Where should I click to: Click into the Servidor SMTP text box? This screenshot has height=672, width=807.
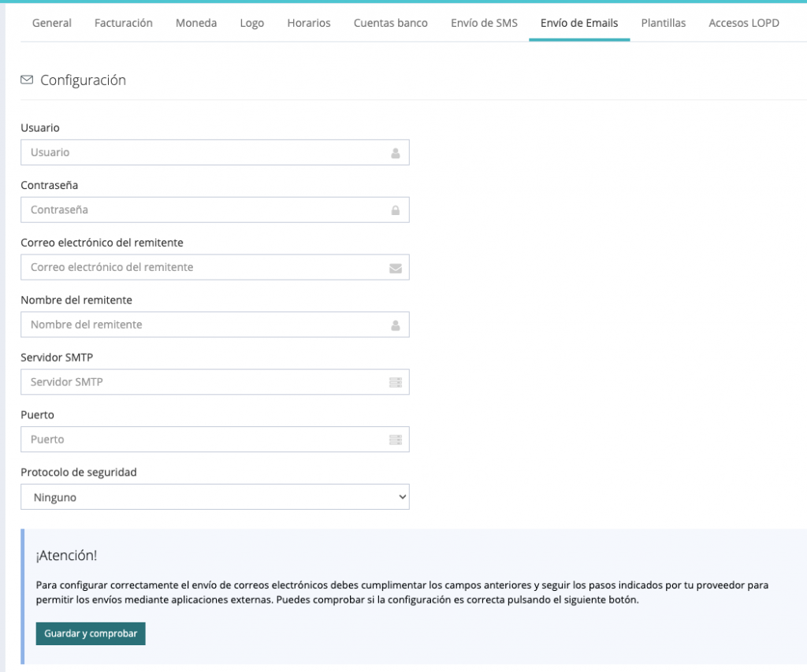click(x=205, y=383)
